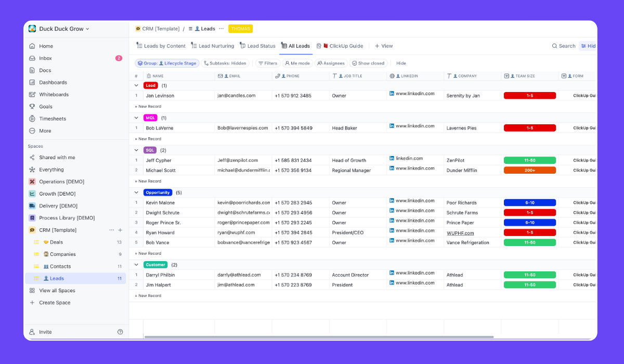Viewport: 624px width, 364px height.
Task: Click the red 1-5 team size pill for Bob LaVerne
Action: click(x=529, y=127)
